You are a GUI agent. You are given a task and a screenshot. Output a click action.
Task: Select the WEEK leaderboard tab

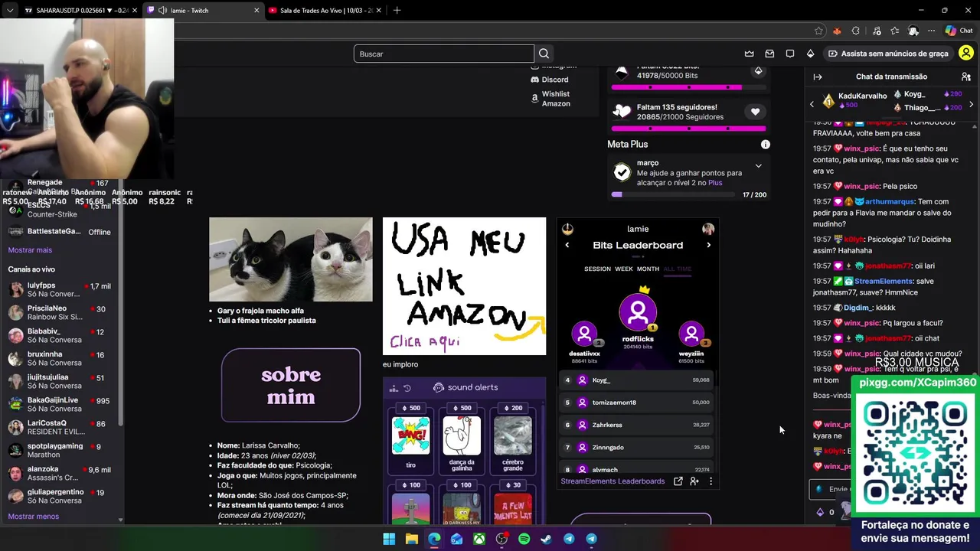(624, 269)
